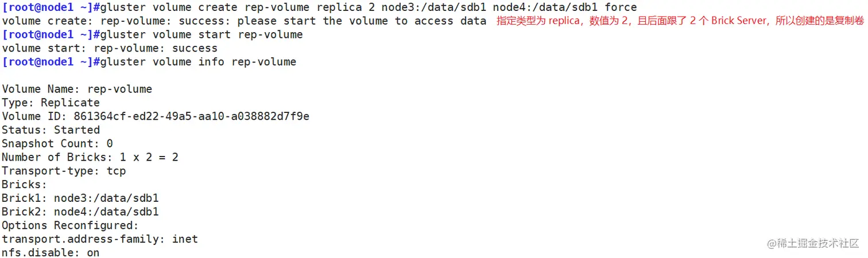Click the 'Brick1: node3:/data/sdb1' line
The height and width of the screenshot is (258, 868).
click(x=80, y=198)
